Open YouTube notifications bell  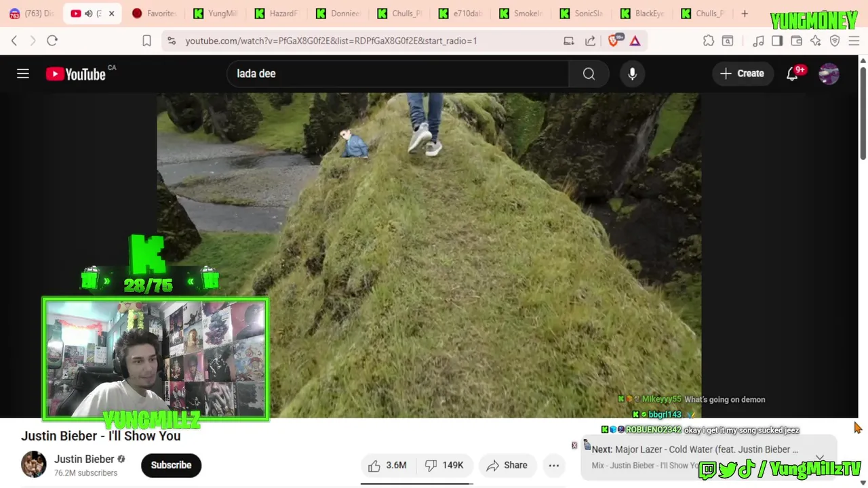pyautogui.click(x=792, y=73)
